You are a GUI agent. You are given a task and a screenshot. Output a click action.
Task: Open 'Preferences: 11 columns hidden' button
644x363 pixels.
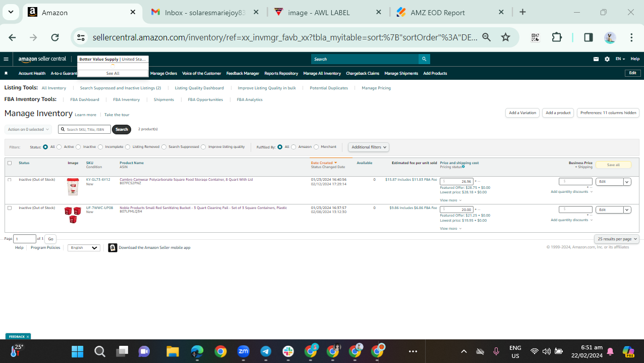[x=608, y=113]
